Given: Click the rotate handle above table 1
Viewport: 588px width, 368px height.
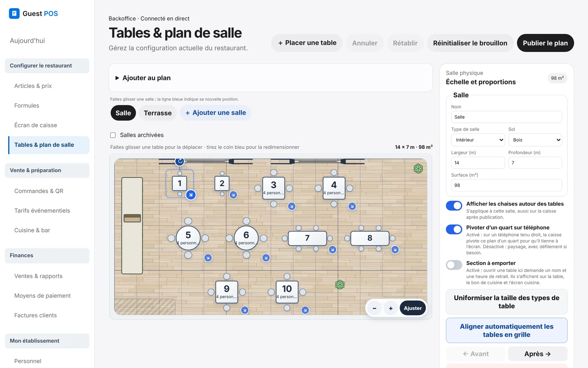Looking at the screenshot, I should pyautogui.click(x=179, y=161).
